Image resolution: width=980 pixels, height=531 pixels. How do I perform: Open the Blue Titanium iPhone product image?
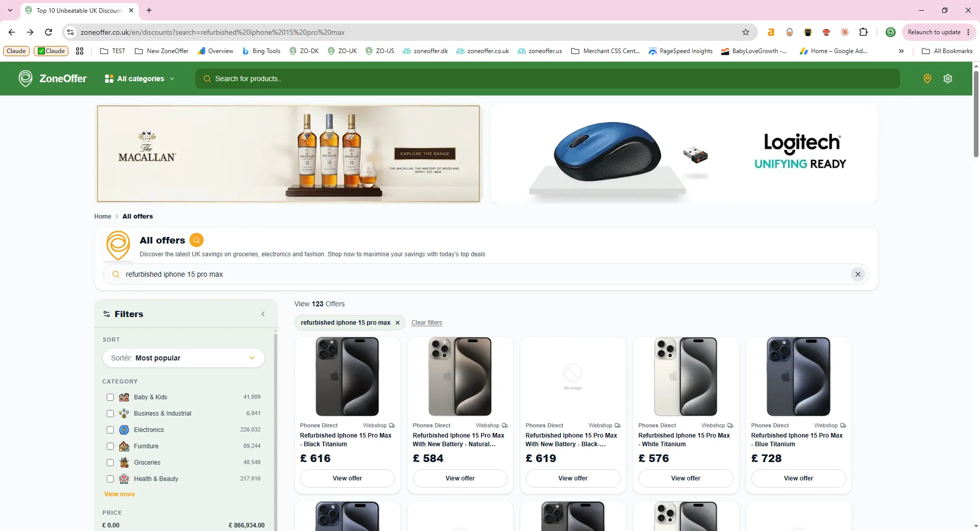pos(799,377)
